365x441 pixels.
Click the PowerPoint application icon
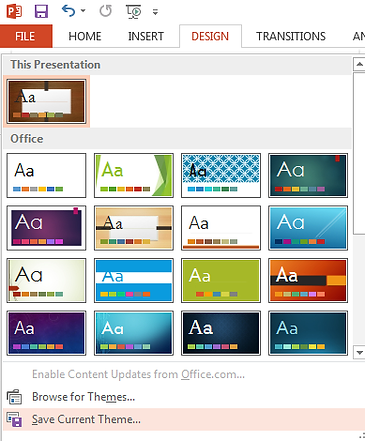[x=14, y=11]
